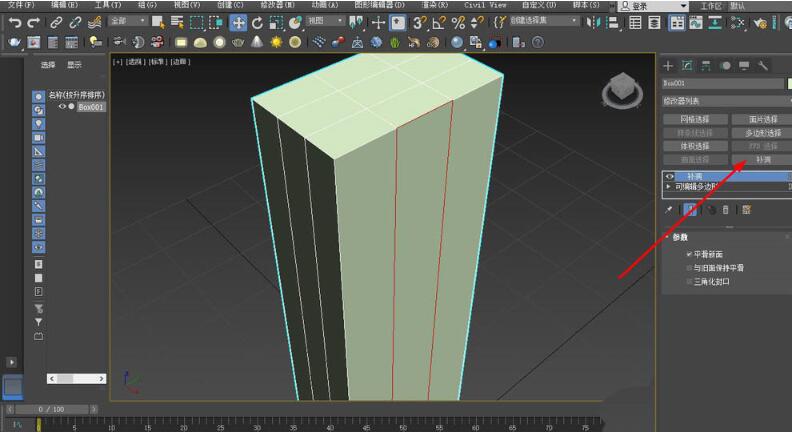Open the 渲染(R) menu
Screen dimensions: 792x432
click(x=434, y=5)
